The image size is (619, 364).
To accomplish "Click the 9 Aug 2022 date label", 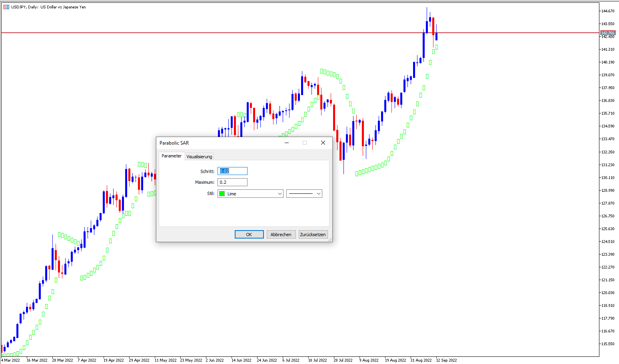I will (369, 360).
